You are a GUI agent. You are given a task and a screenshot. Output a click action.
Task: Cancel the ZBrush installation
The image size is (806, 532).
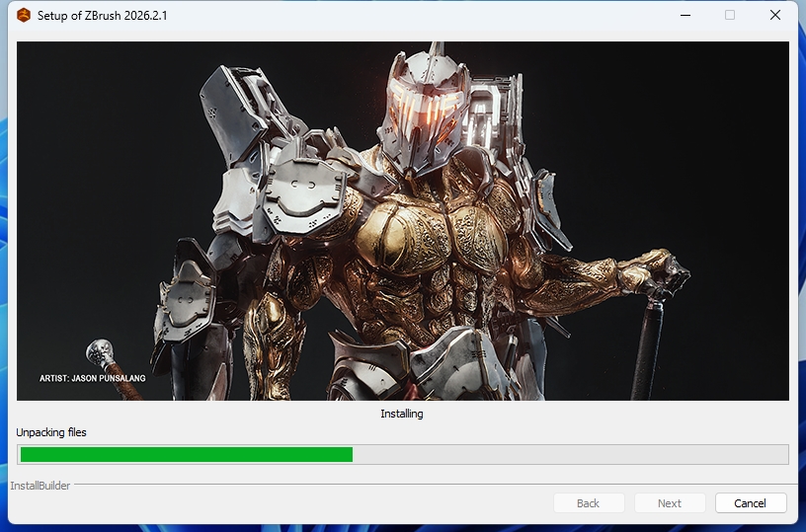coord(751,503)
